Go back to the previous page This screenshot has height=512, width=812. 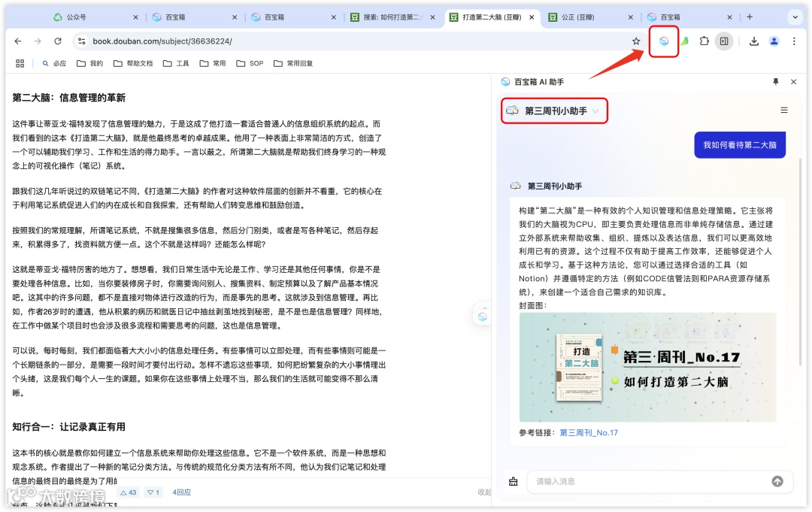pos(18,41)
